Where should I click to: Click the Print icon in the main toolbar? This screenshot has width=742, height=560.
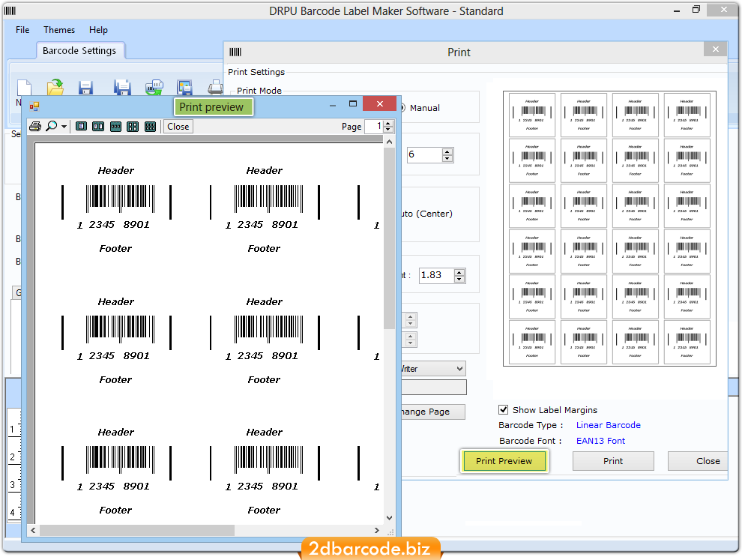tap(215, 88)
